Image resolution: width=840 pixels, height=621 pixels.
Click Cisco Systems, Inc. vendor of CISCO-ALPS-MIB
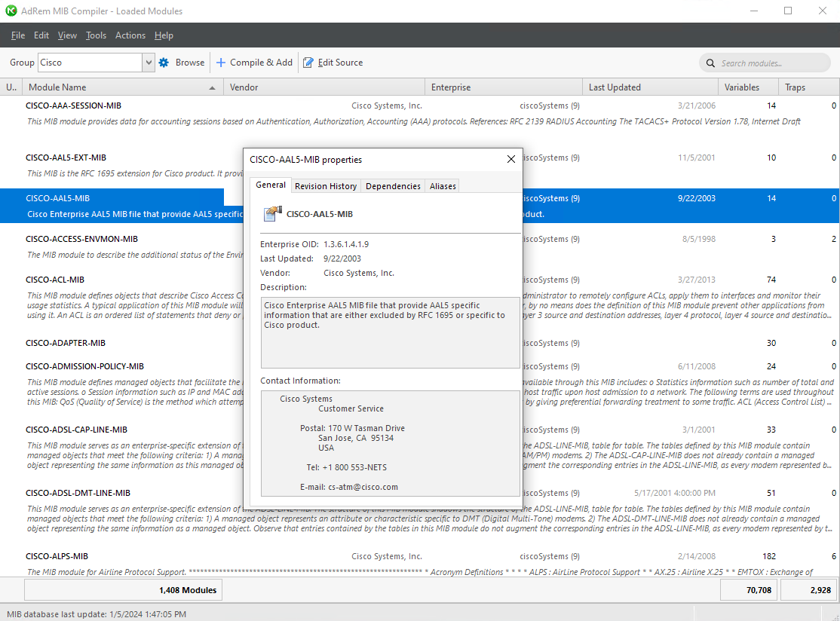click(387, 556)
